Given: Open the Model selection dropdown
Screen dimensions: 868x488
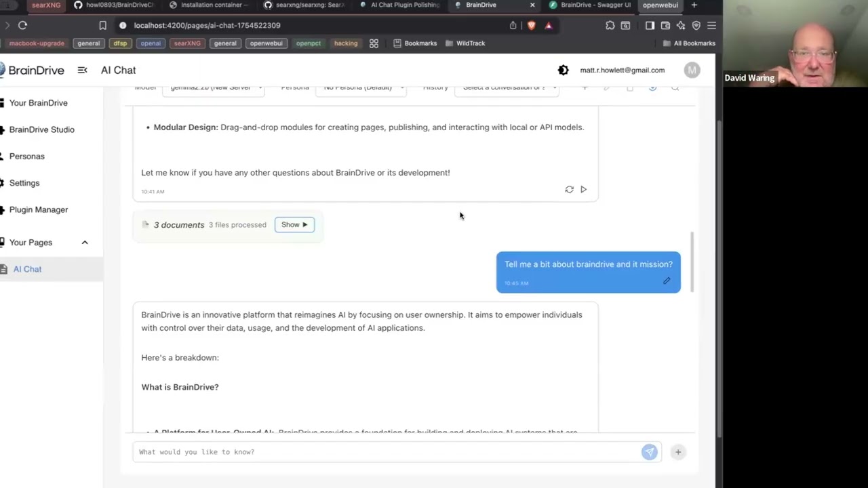Looking at the screenshot, I should (214, 88).
